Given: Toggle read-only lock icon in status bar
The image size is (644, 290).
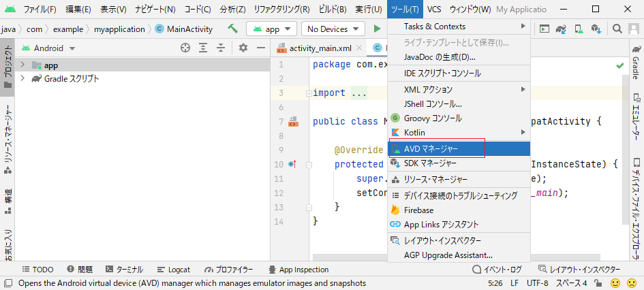Looking at the screenshot, I should pyautogui.click(x=598, y=283).
